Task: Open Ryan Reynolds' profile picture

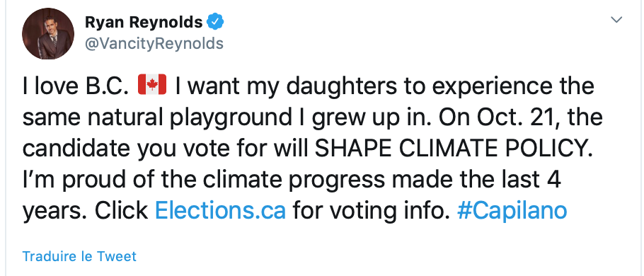Action: click(x=48, y=34)
